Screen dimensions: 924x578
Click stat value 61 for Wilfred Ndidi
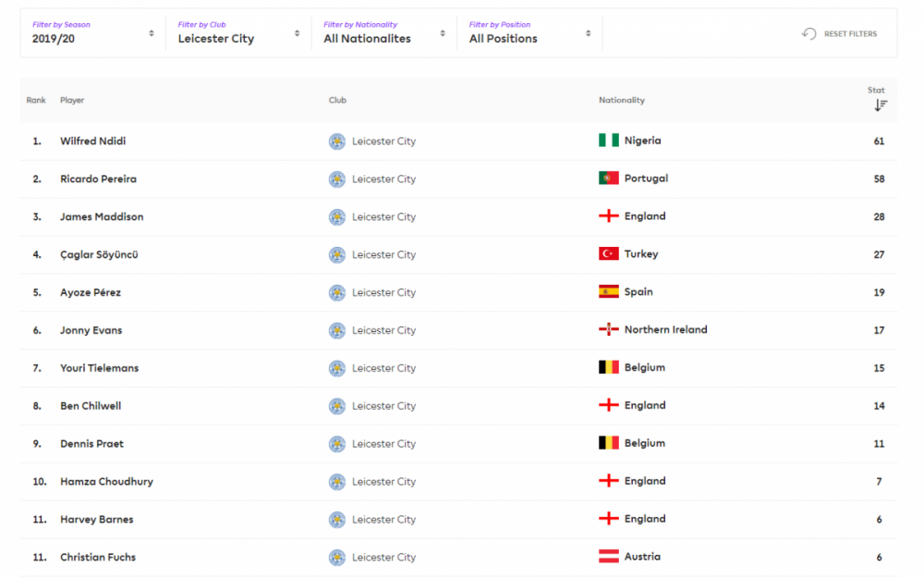(x=880, y=141)
